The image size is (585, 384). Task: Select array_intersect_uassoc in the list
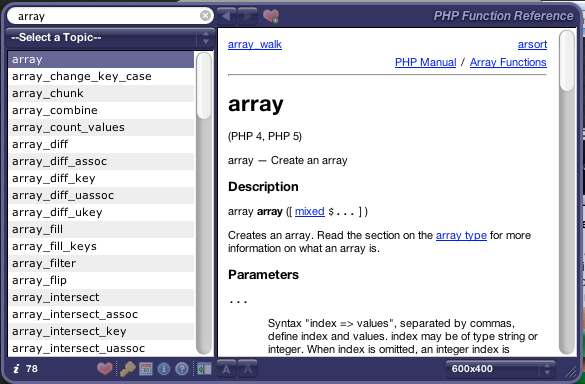coord(101,348)
